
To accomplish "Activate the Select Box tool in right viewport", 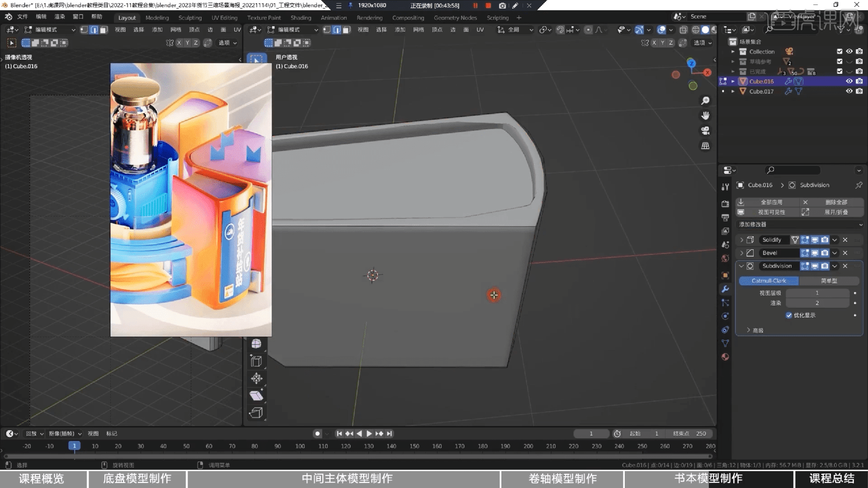I will click(256, 59).
